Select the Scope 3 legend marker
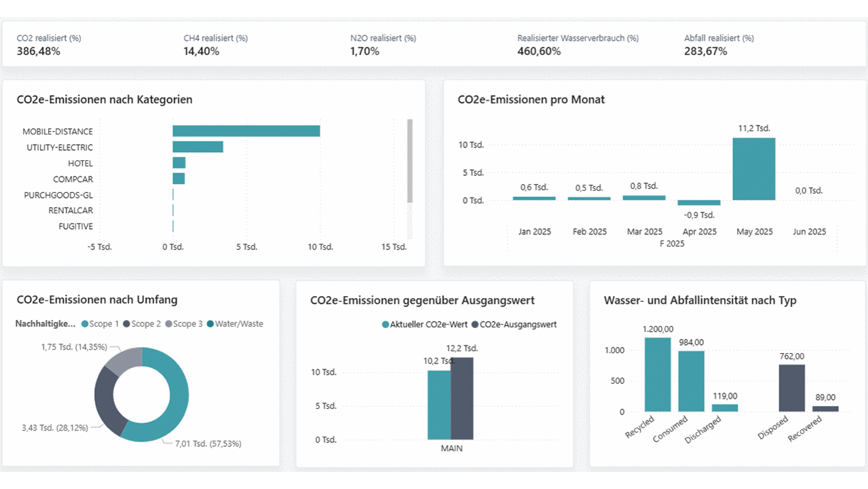This screenshot has width=868, height=489. click(169, 324)
